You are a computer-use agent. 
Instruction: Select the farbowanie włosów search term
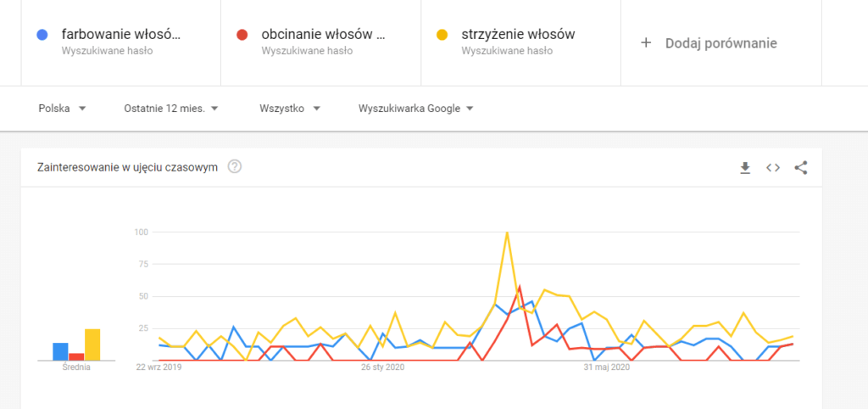tap(121, 35)
